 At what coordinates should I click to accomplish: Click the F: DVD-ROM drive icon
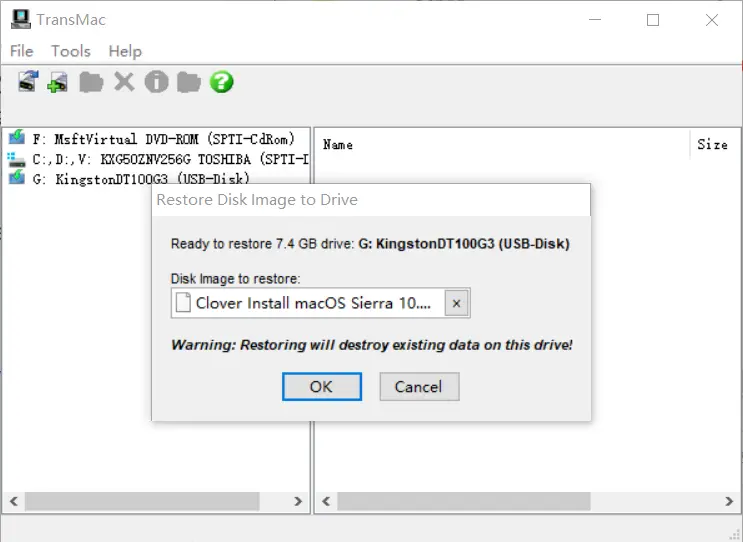tap(17, 137)
